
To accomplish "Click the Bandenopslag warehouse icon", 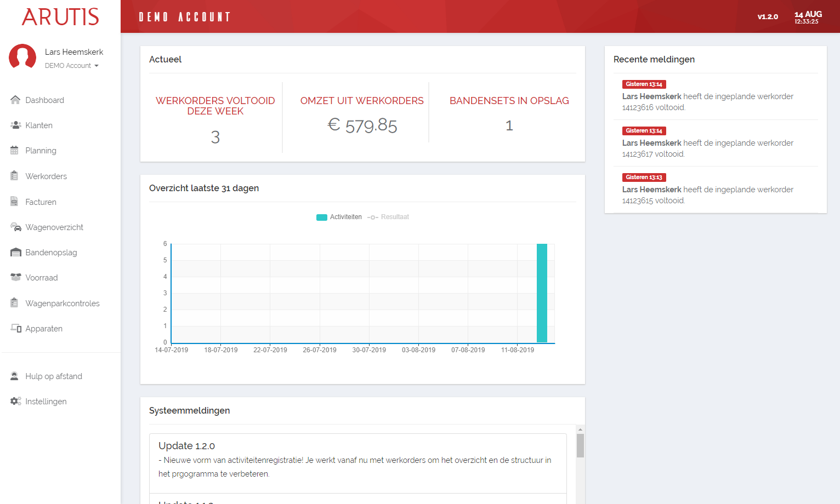I will tap(16, 252).
